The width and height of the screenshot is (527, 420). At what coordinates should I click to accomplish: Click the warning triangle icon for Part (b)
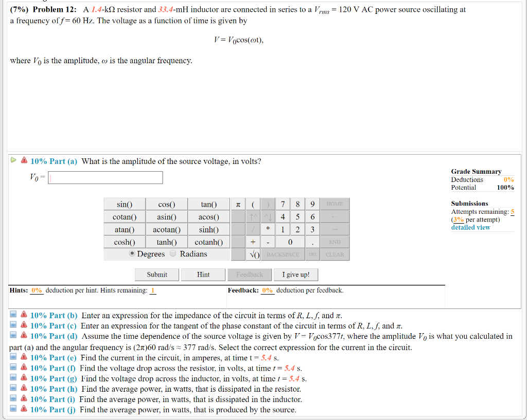tap(24, 314)
